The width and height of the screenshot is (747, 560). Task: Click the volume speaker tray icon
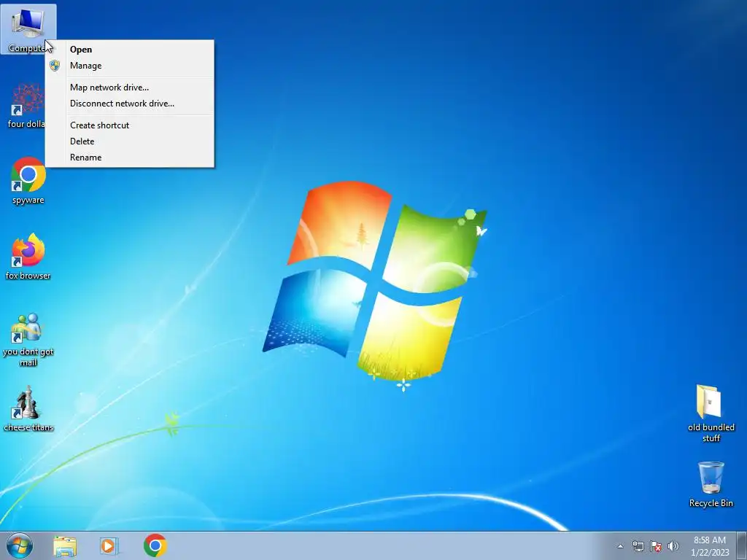[673, 546]
